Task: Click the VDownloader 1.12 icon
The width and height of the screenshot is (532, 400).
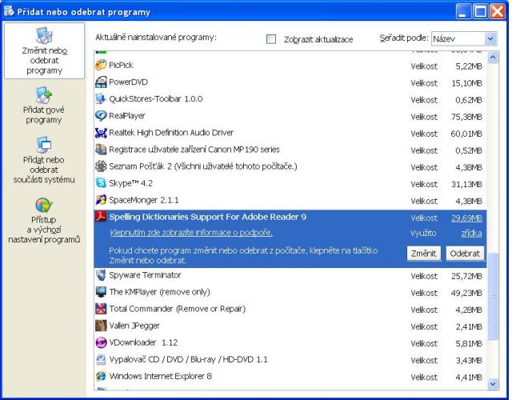Action: 101,342
